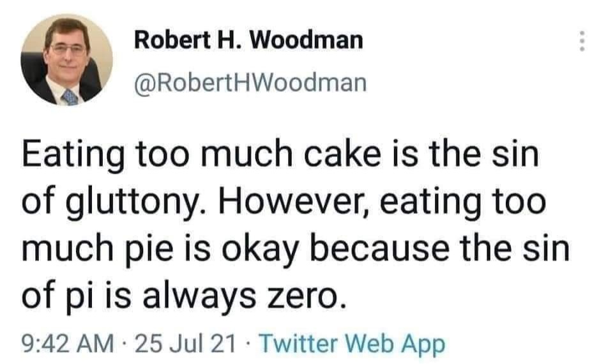Viewport: 613px width, 364px height.
Task: Click the word "Twitter" in the source label
Action: (x=299, y=345)
